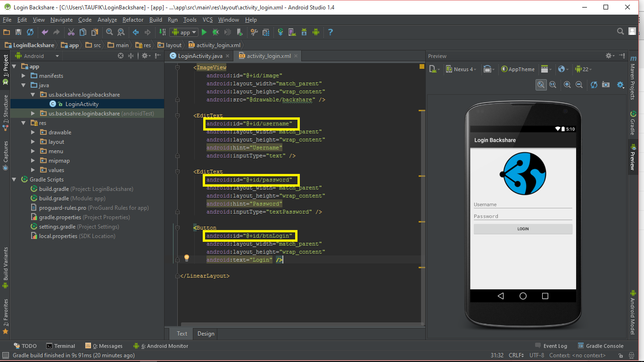Select LoginActivity in project tree
Image resolution: width=644 pixels, height=362 pixels.
[x=82, y=104]
